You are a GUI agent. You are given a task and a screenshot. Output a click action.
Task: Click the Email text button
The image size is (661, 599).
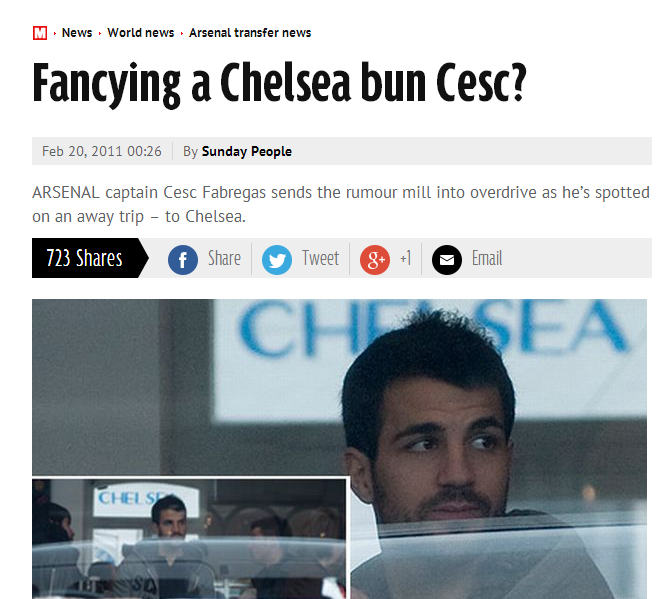click(487, 258)
